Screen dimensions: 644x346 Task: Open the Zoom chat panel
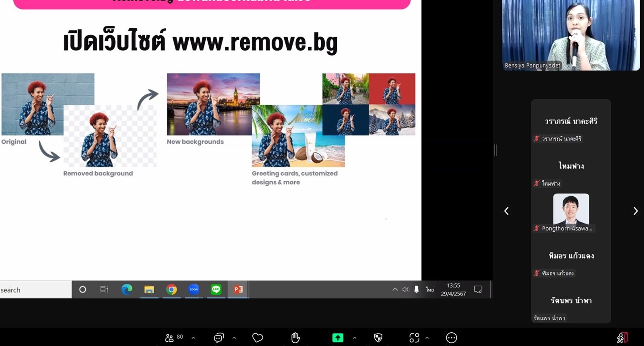click(x=219, y=338)
